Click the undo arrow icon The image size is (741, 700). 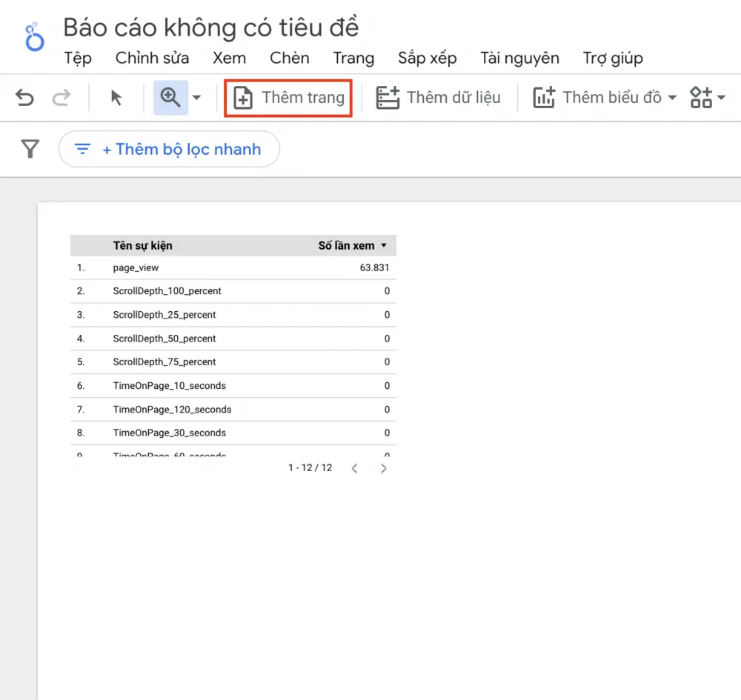pyautogui.click(x=24, y=98)
